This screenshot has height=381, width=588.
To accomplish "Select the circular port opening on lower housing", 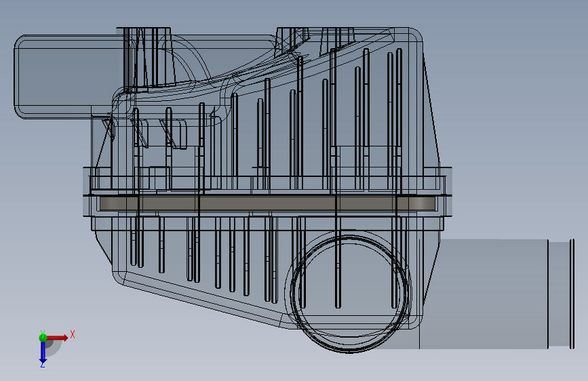I will (x=349, y=294).
